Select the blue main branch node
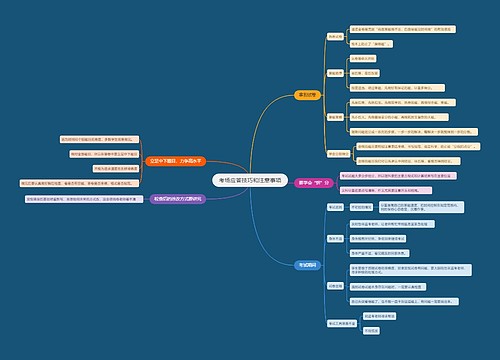500x360 pixels. (307, 265)
